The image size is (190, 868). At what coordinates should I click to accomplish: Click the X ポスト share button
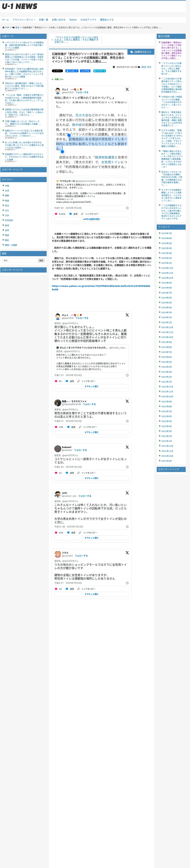(x=57, y=71)
